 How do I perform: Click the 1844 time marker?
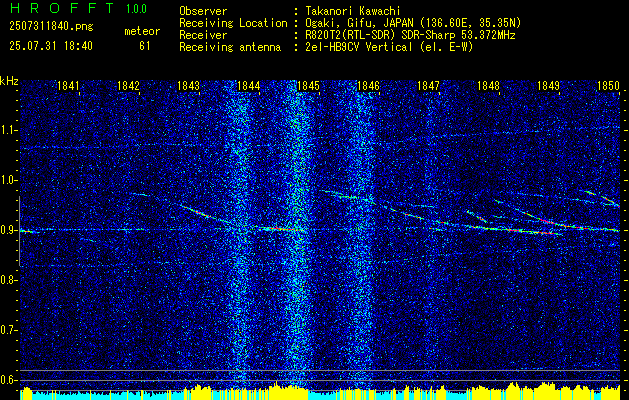248,85
